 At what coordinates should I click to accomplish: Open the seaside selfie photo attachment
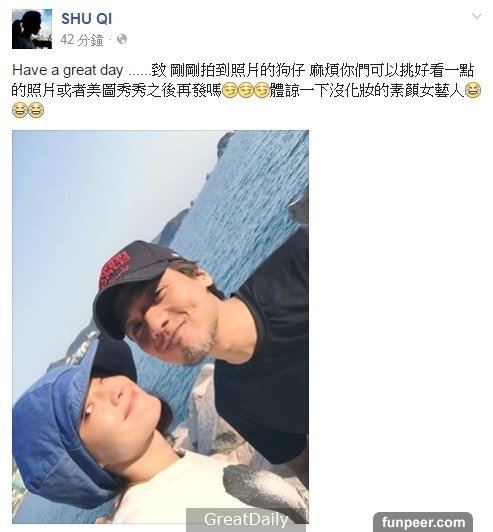point(160,327)
